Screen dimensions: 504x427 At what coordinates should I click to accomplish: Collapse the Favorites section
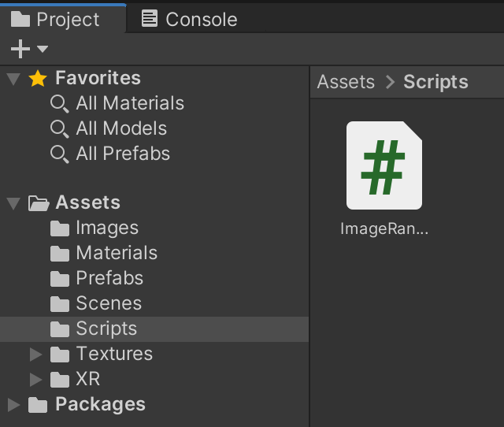(x=13, y=78)
